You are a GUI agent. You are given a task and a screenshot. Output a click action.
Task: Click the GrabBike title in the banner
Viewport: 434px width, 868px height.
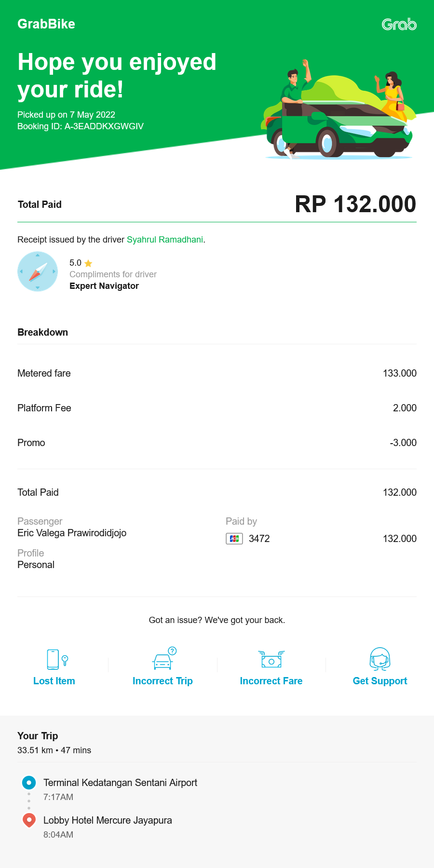click(46, 24)
